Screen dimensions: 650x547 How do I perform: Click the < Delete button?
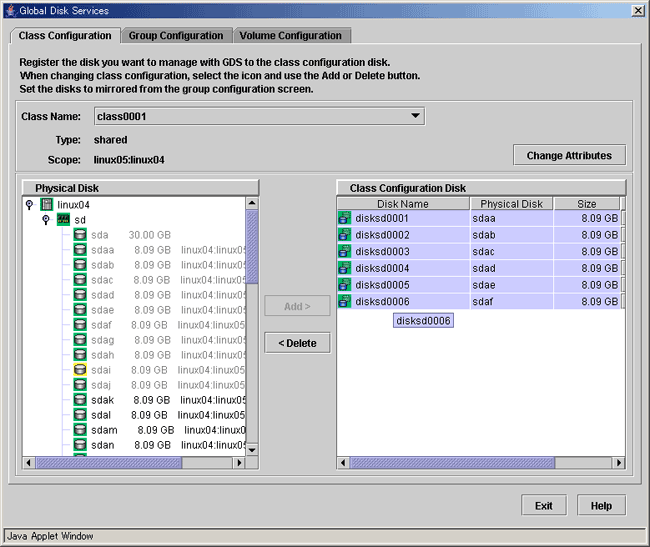[297, 343]
